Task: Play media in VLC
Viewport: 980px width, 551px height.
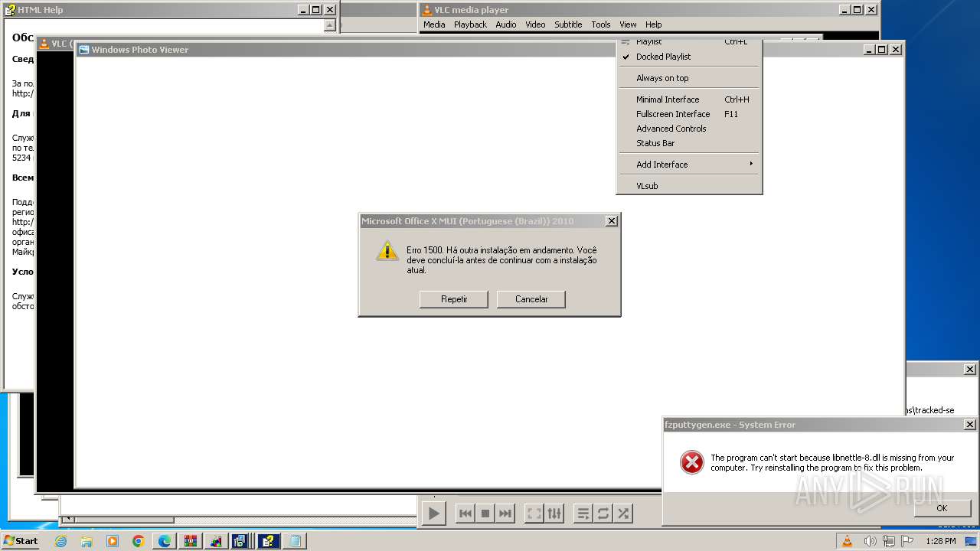Action: click(433, 514)
